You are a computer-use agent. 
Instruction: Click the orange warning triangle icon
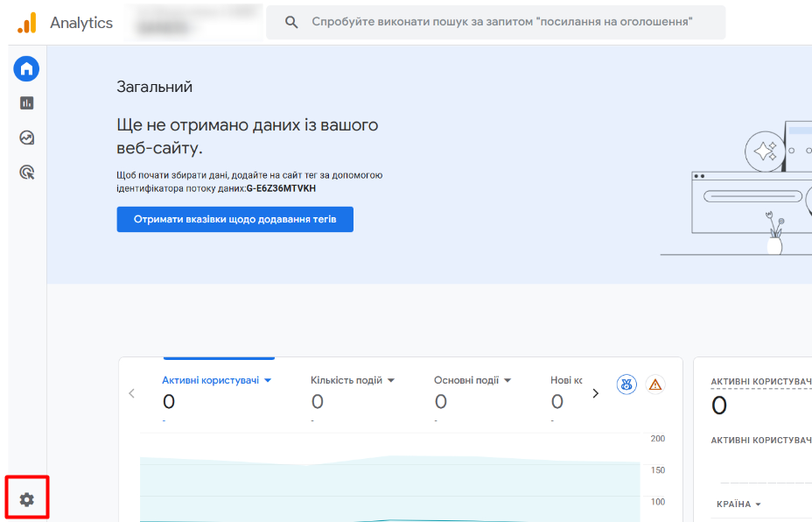(x=654, y=384)
